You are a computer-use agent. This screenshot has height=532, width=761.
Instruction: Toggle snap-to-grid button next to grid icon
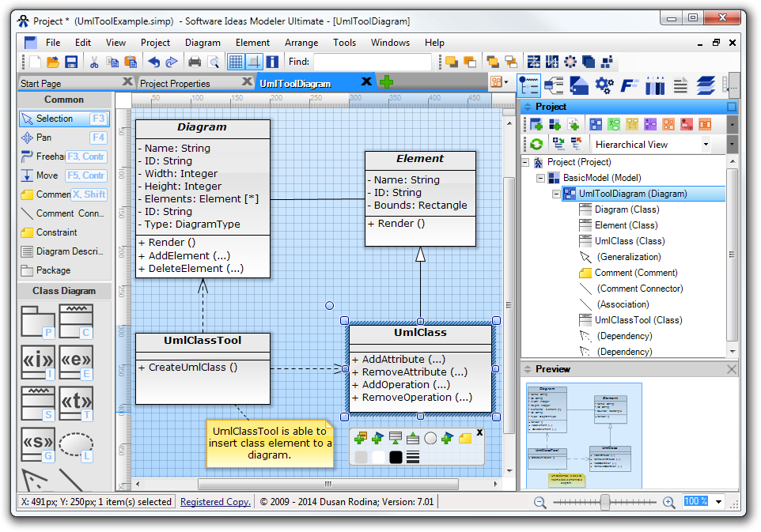(254, 62)
